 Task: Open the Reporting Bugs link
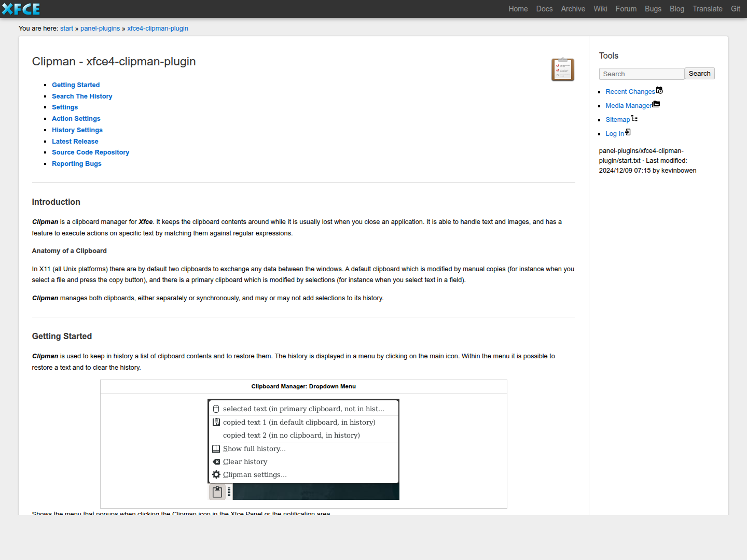pyautogui.click(x=77, y=164)
